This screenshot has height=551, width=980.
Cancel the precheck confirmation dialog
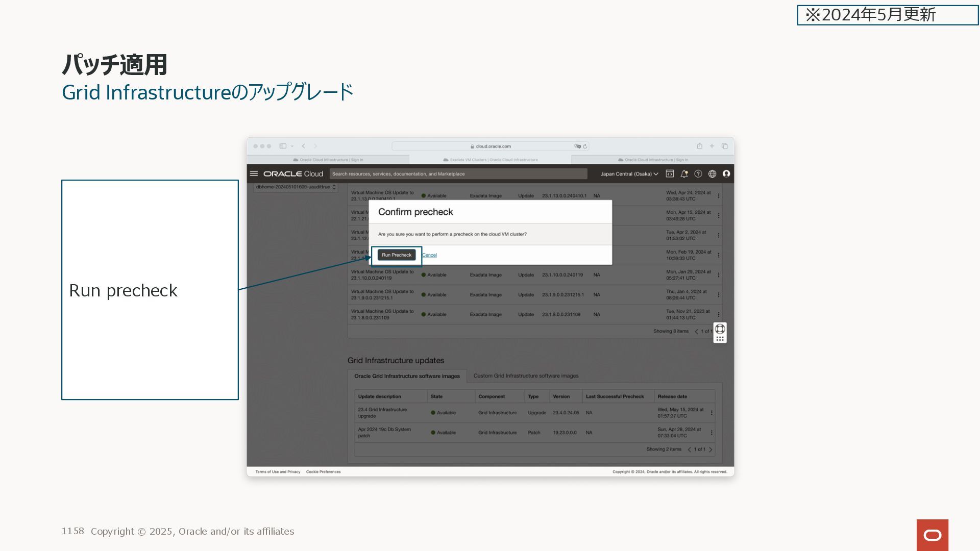click(x=429, y=255)
